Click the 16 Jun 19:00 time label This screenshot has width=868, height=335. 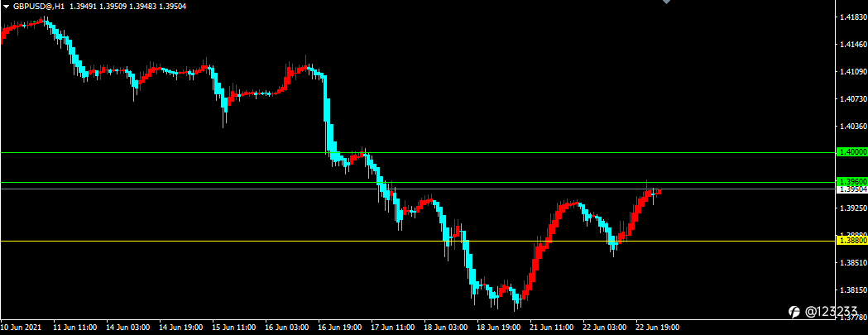(x=340, y=328)
